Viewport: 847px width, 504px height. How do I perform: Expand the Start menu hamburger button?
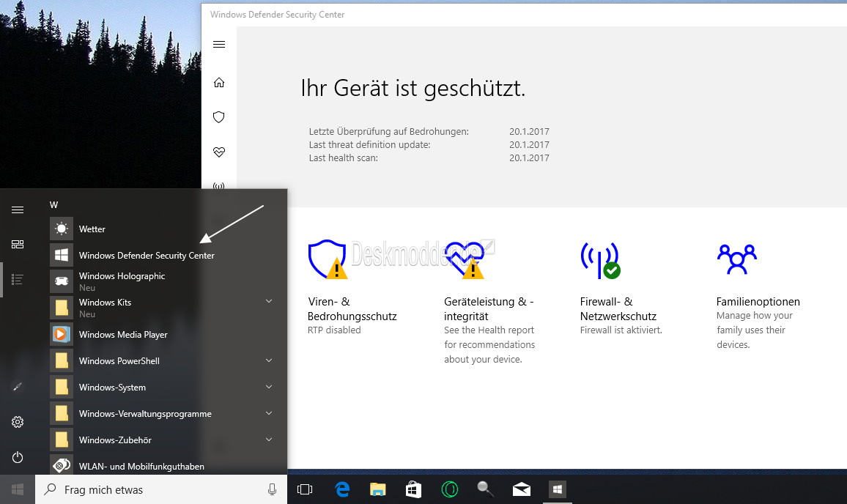coord(18,210)
